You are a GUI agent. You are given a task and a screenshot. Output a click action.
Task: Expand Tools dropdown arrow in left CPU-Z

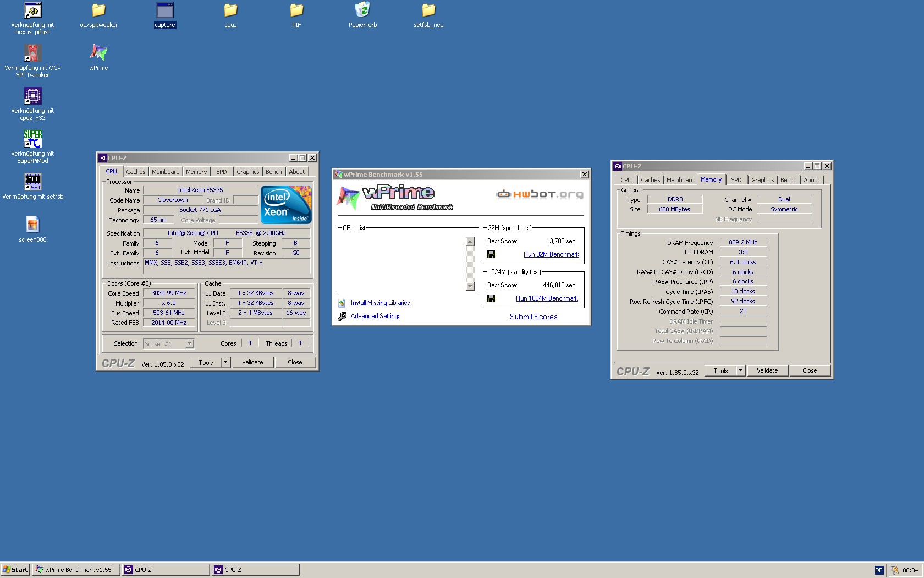click(x=226, y=362)
